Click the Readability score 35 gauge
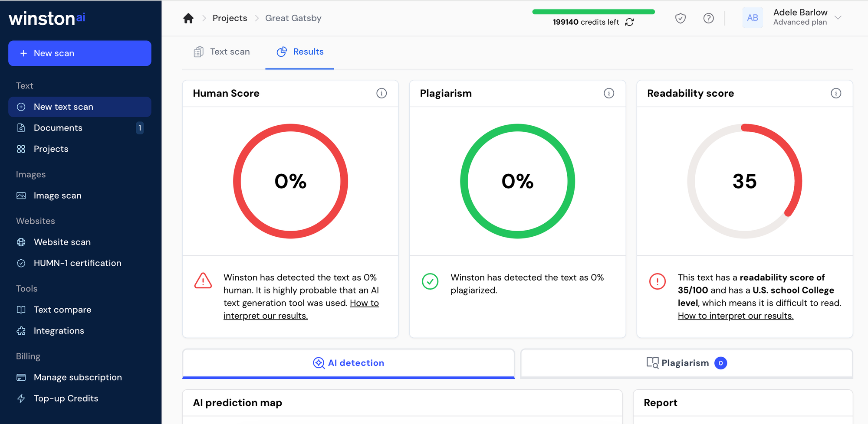Screen dimensions: 868x424 point(745,181)
